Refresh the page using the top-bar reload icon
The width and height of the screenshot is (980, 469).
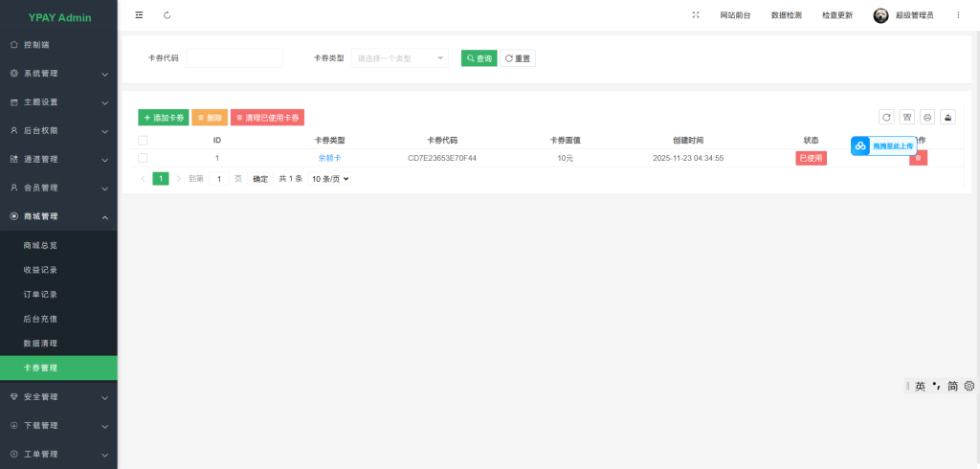coord(167,15)
